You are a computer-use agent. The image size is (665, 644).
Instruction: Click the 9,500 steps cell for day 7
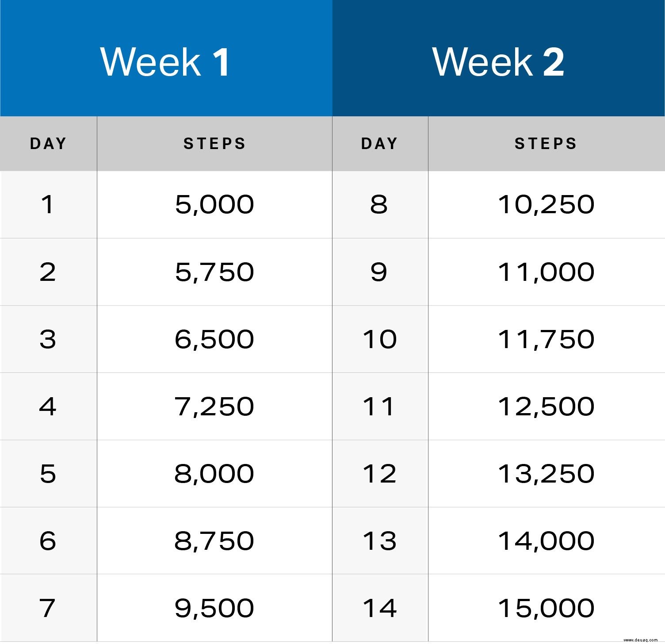tap(214, 608)
